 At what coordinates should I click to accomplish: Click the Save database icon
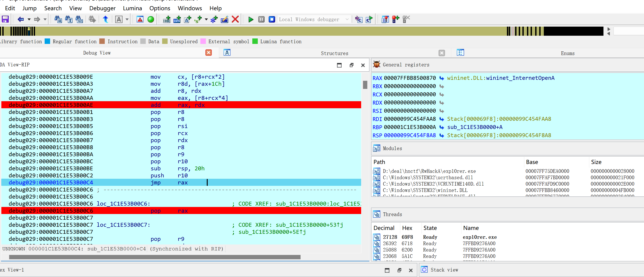tap(5, 19)
